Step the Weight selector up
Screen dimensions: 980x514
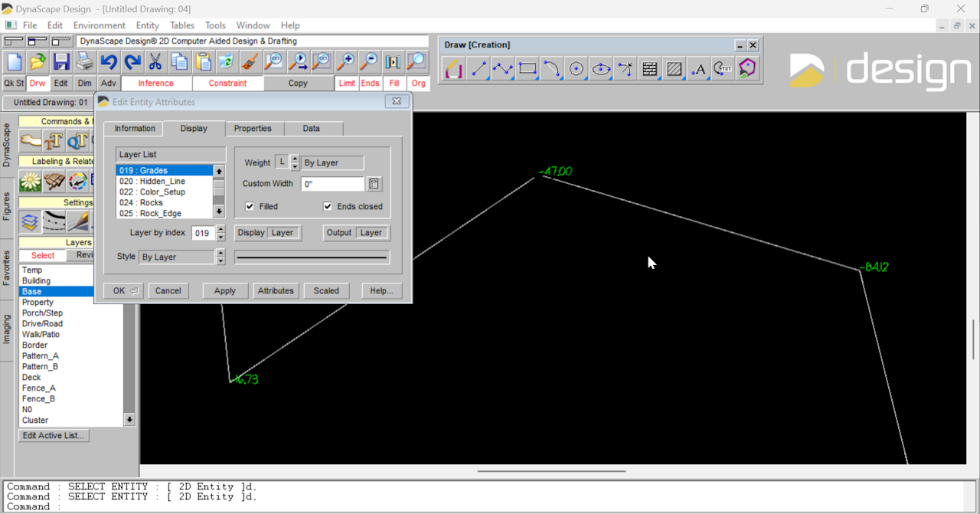click(x=295, y=159)
